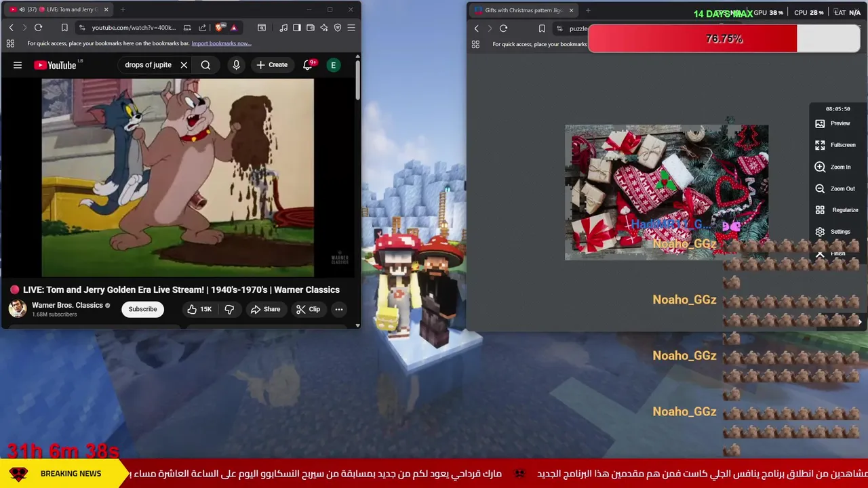
Task: Open Brave Rewards triangle icon
Action: (233, 28)
